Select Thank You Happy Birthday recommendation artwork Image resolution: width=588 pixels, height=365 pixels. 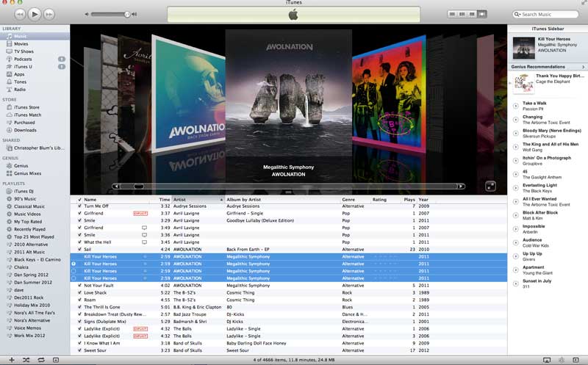(x=523, y=83)
